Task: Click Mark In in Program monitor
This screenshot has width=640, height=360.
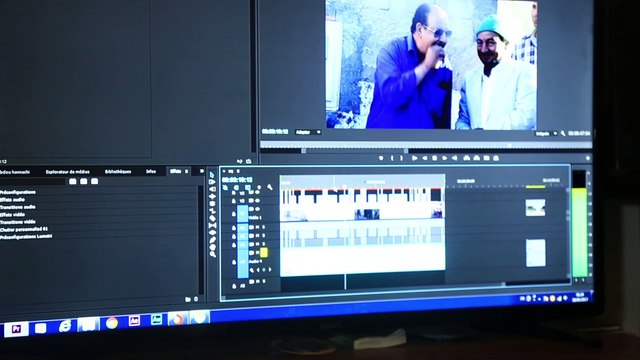Action: click(x=392, y=158)
